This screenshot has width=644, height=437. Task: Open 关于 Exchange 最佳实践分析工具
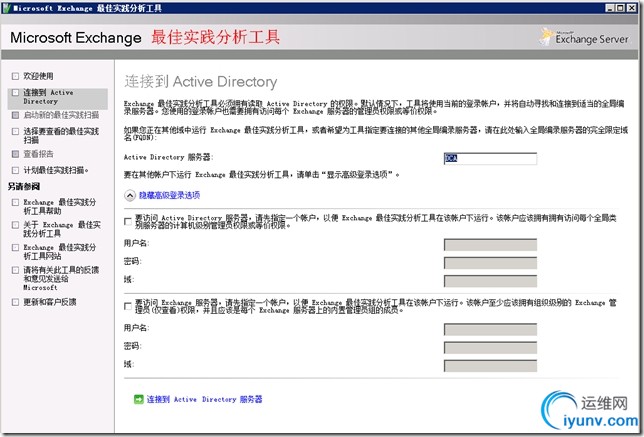(x=62, y=229)
